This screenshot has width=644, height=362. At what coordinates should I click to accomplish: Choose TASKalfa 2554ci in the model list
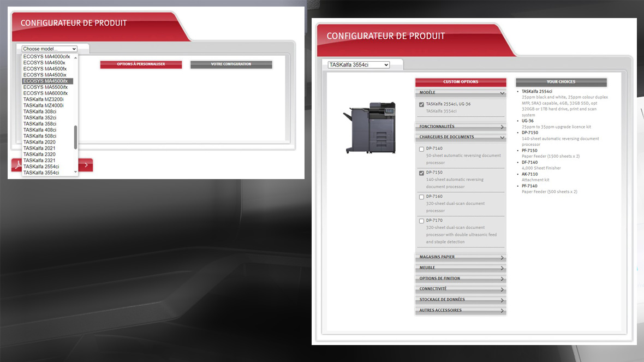click(41, 167)
